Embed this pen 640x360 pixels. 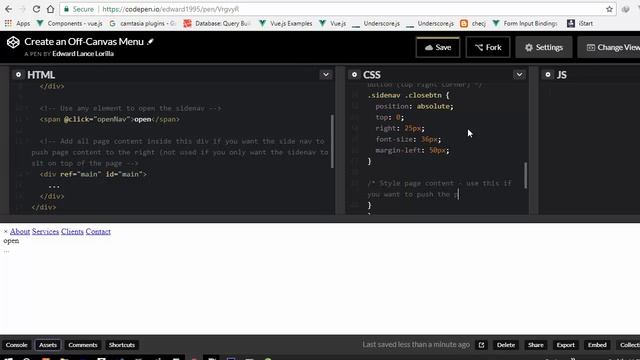pos(597,345)
